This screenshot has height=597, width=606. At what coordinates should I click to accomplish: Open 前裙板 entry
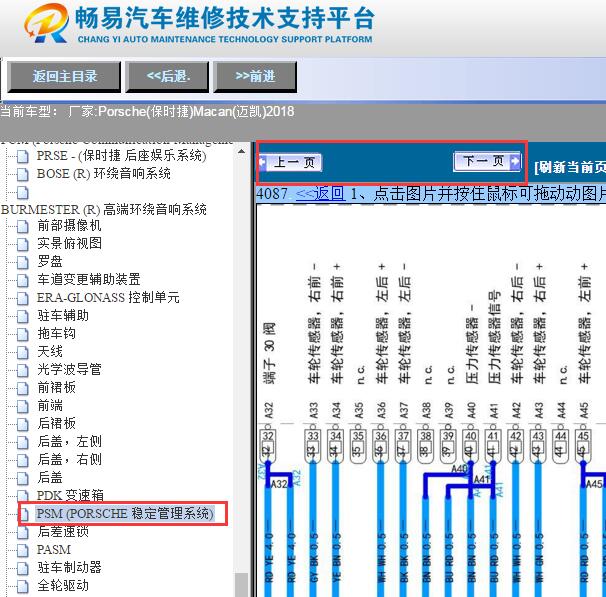tap(56, 388)
